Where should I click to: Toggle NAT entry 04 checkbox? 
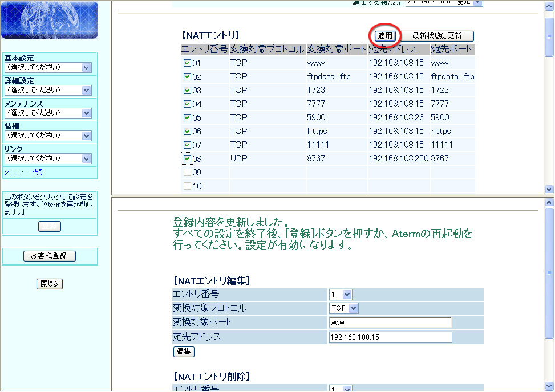pos(187,104)
